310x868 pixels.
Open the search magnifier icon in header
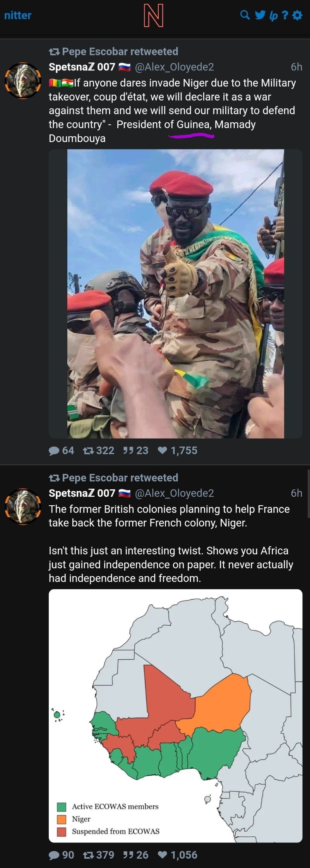pos(245,15)
